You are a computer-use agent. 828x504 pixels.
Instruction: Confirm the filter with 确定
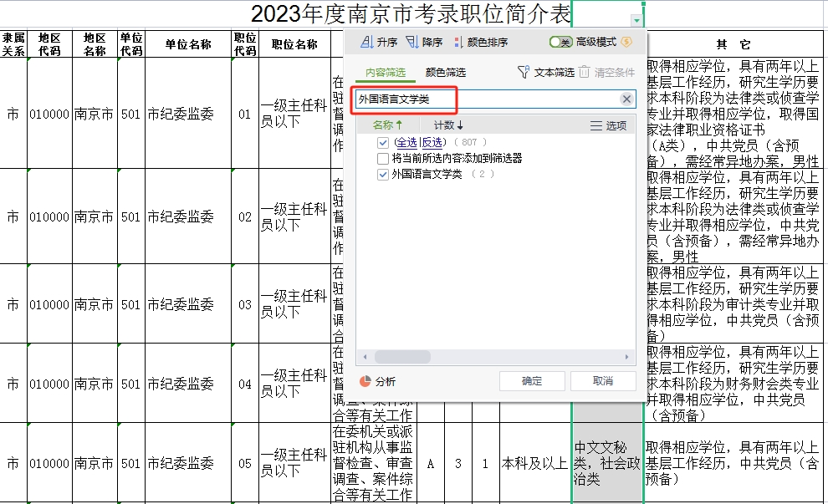pos(532,381)
